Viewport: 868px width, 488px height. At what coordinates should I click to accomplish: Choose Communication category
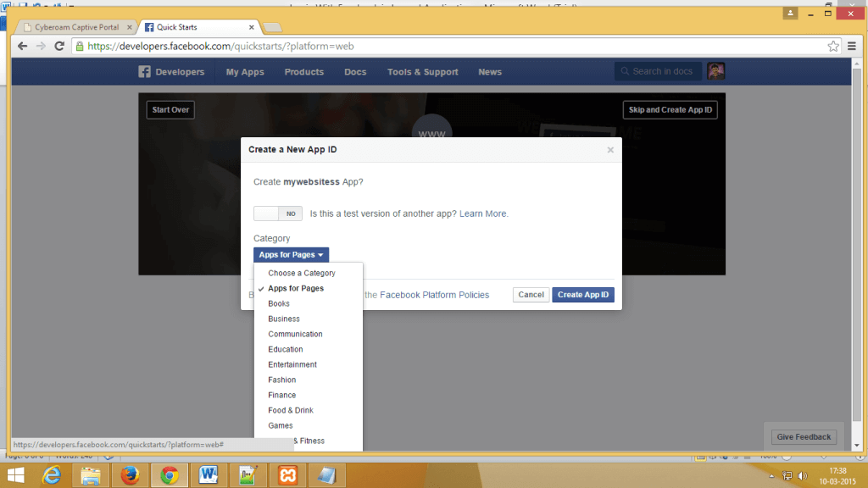309,334
